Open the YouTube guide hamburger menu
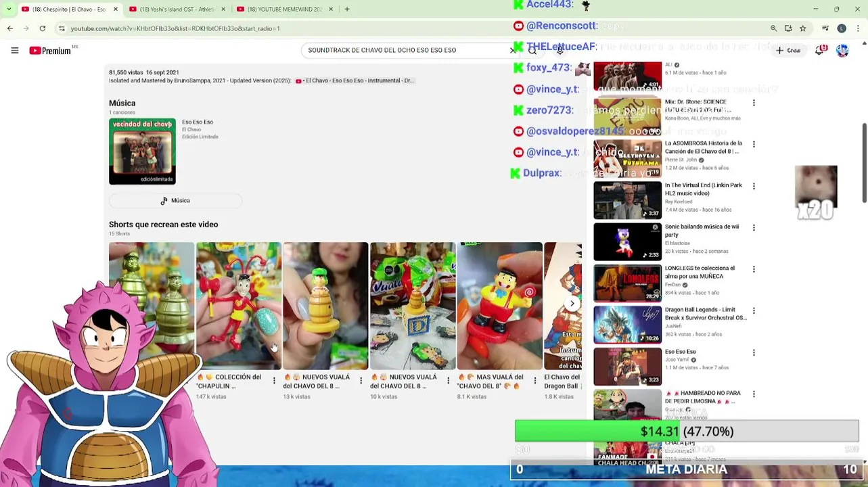 point(14,51)
